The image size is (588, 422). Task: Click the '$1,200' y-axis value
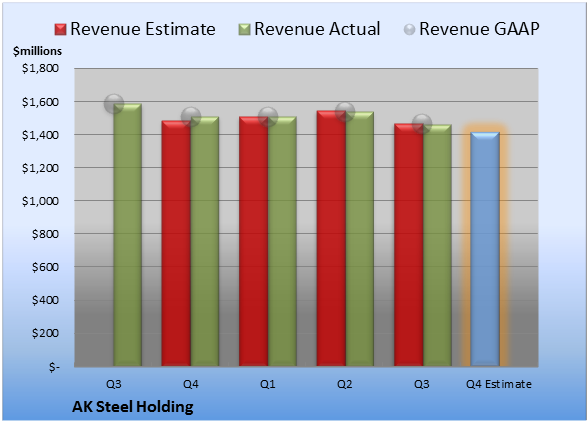40,168
